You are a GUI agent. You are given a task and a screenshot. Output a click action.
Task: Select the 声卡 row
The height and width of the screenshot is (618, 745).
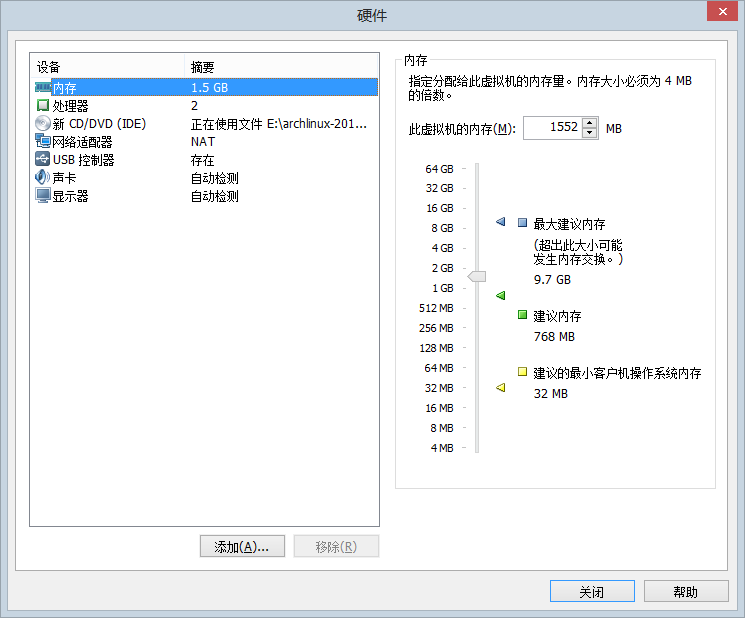pyautogui.click(x=205, y=178)
